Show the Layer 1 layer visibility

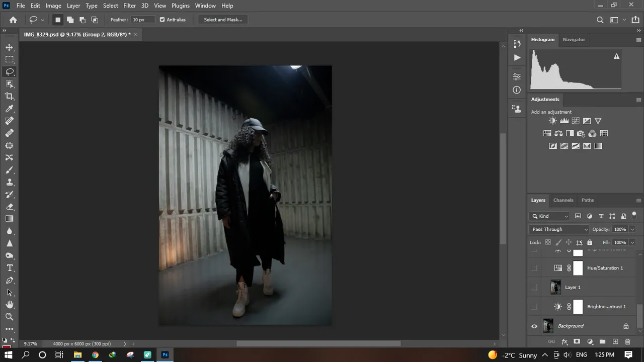(534, 287)
